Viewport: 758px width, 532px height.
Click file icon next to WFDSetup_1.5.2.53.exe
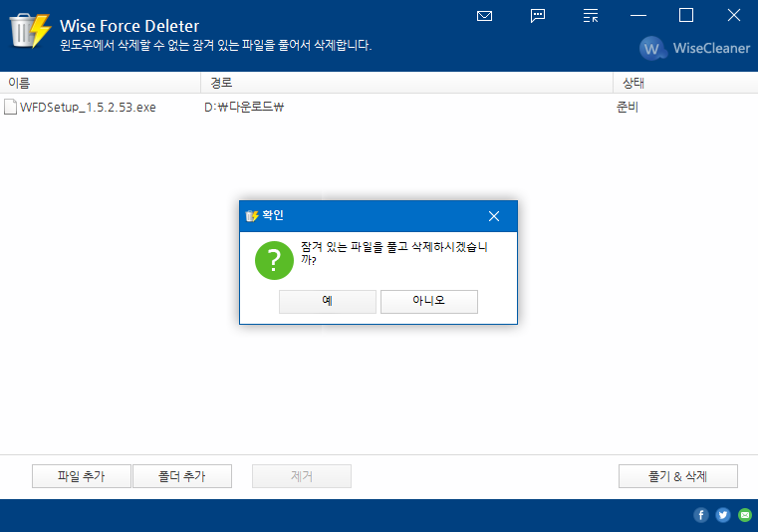[x=10, y=107]
